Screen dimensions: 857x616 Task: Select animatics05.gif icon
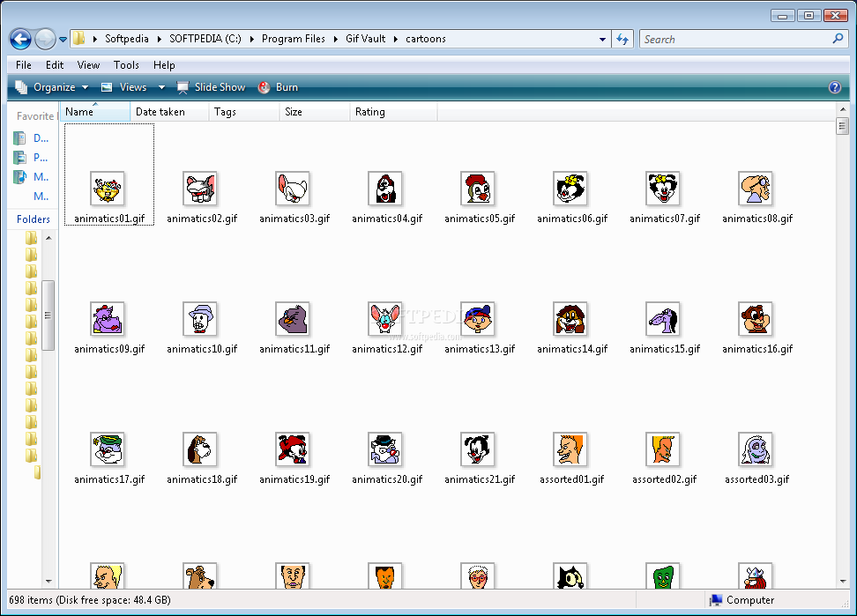(x=478, y=189)
